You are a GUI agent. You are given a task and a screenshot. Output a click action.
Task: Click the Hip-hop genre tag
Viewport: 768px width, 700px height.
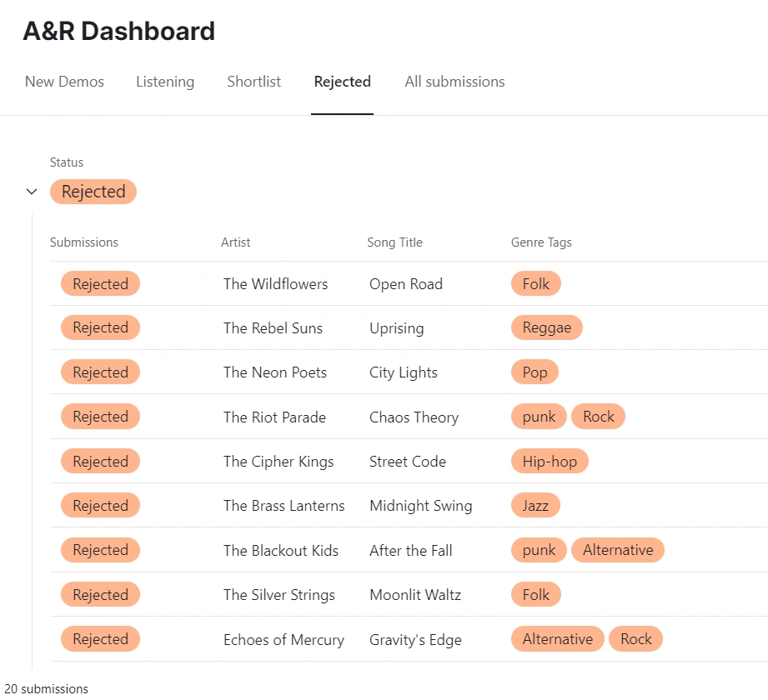coord(550,461)
